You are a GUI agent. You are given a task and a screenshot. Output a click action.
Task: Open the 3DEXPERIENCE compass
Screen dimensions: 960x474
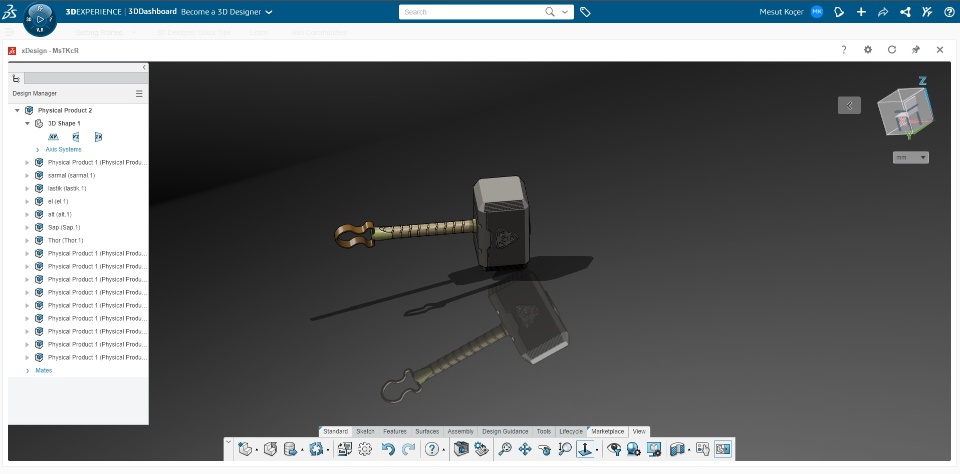tap(40, 19)
